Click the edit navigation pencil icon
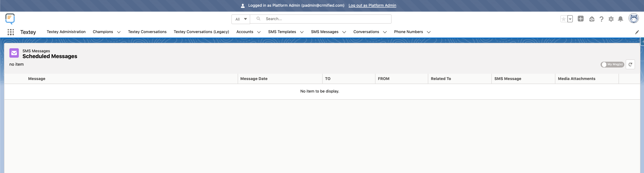644x173 pixels. tap(637, 32)
